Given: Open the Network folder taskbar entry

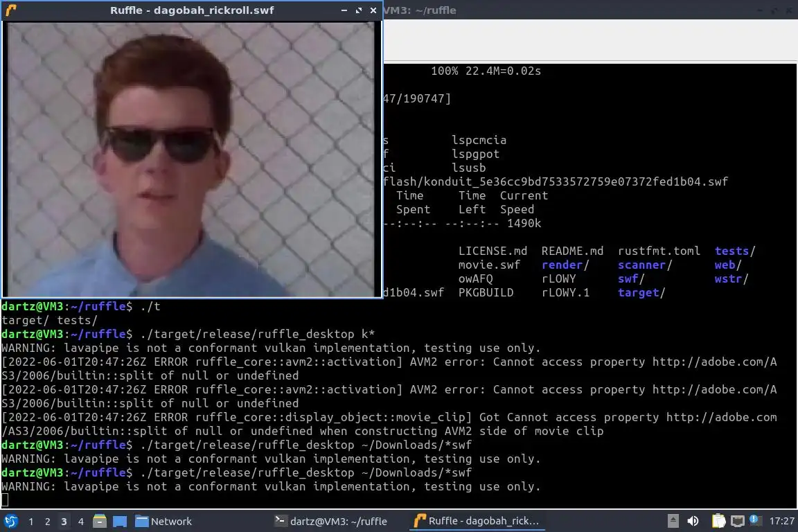Looking at the screenshot, I should coord(163,522).
